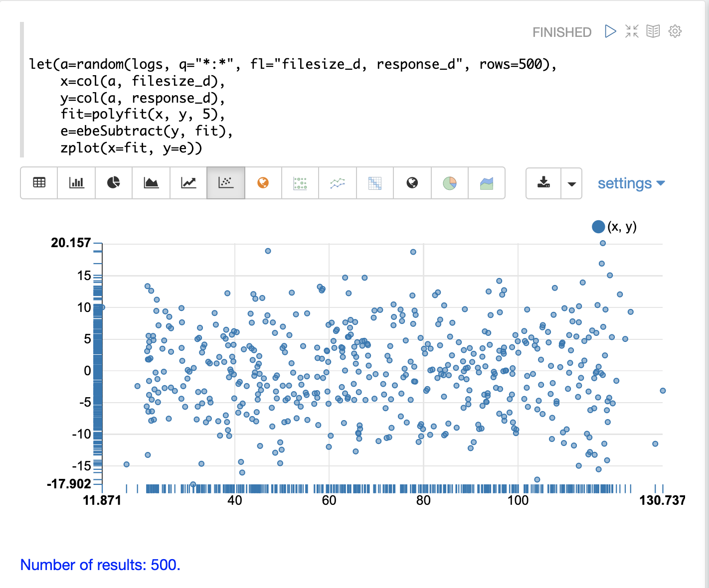The height and width of the screenshot is (588, 709).
Task: Switch to area chart view
Action: tap(151, 183)
